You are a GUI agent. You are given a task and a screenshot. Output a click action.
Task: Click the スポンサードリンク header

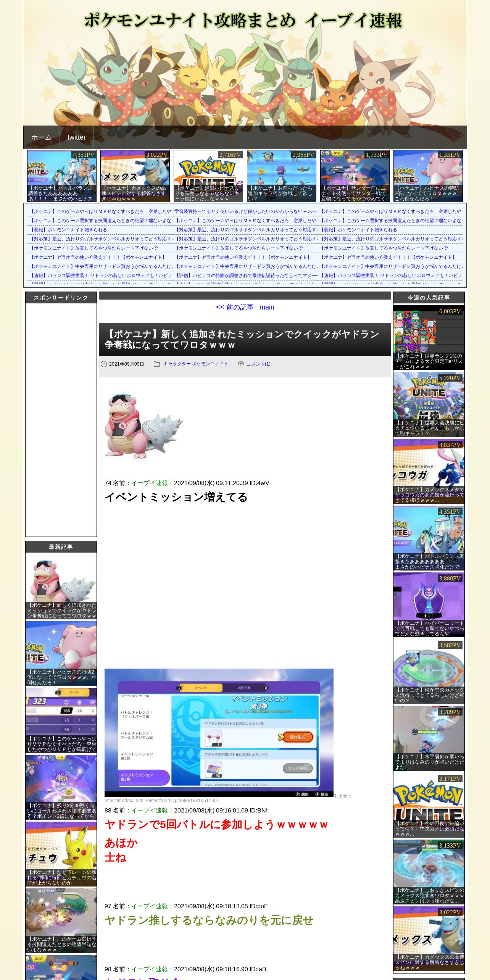point(61,298)
